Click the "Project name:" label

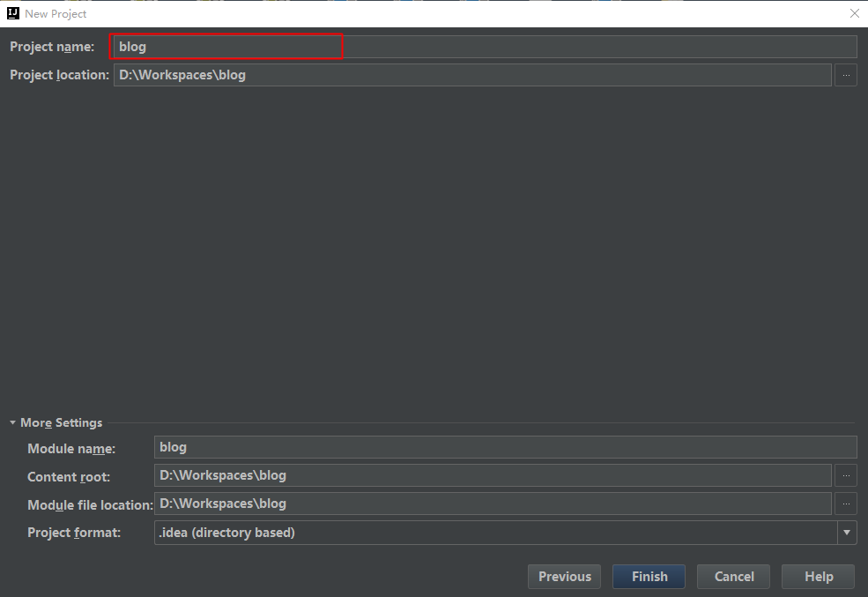click(52, 47)
